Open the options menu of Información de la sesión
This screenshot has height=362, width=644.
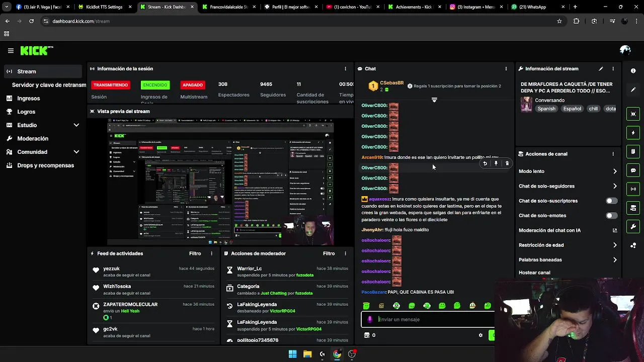[x=345, y=69]
